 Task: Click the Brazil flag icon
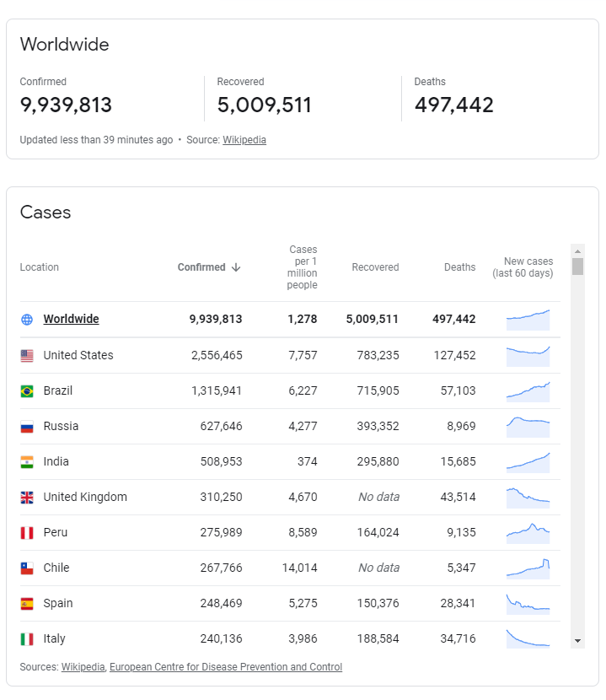click(x=27, y=391)
